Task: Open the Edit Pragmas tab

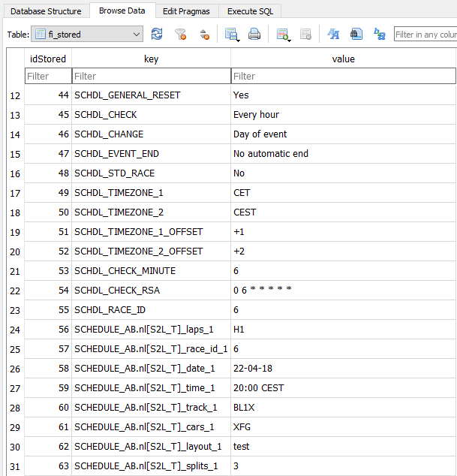Action: (186, 11)
